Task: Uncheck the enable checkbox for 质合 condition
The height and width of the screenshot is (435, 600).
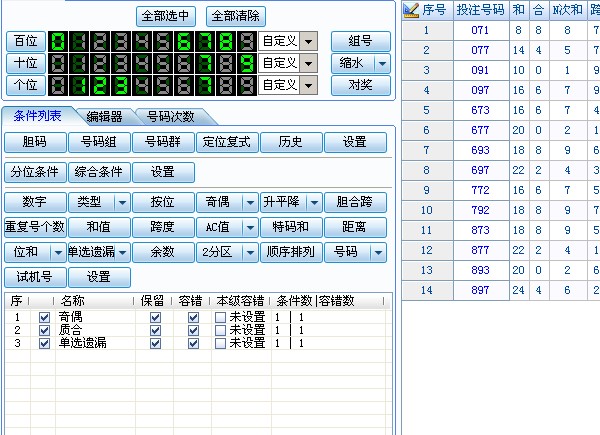Action: click(x=44, y=331)
